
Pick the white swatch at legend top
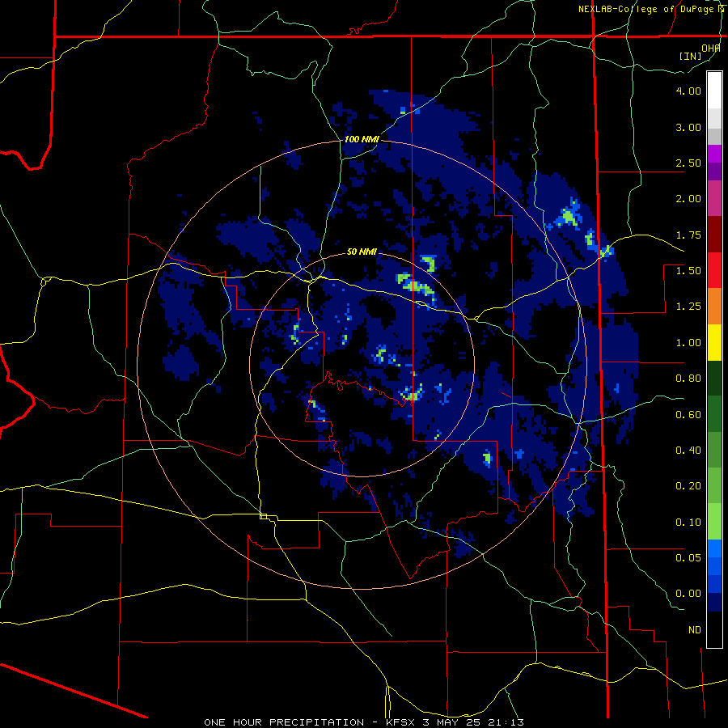[x=714, y=90]
